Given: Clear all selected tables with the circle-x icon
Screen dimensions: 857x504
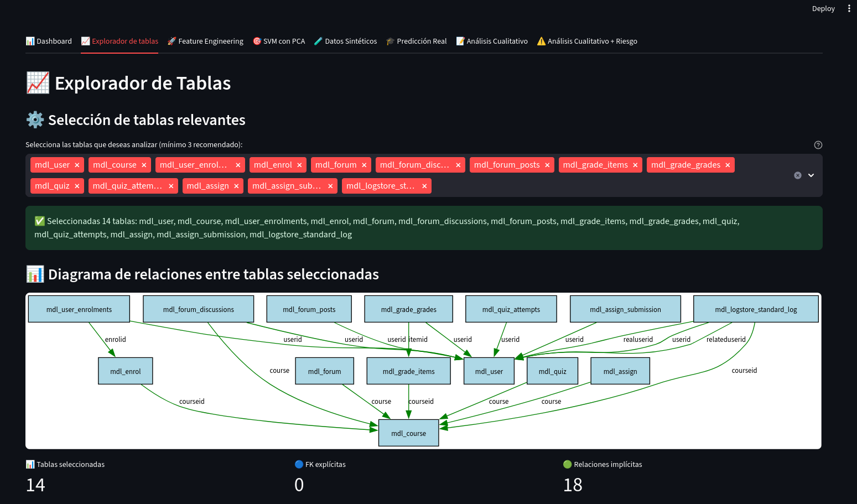Looking at the screenshot, I should [797, 175].
